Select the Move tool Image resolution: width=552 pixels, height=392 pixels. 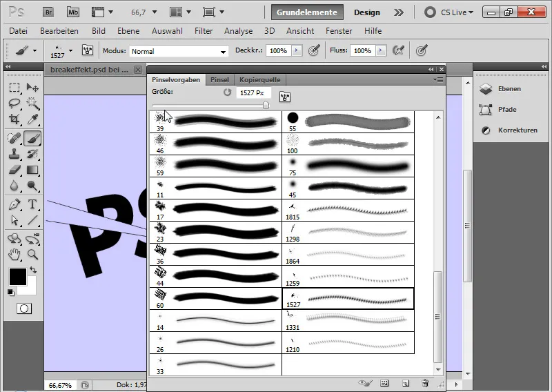[32, 88]
